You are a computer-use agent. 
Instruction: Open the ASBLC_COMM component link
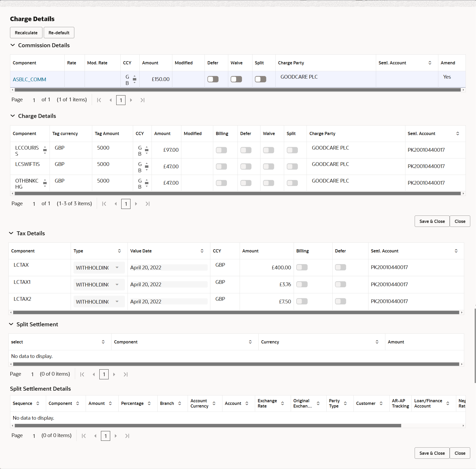click(29, 79)
